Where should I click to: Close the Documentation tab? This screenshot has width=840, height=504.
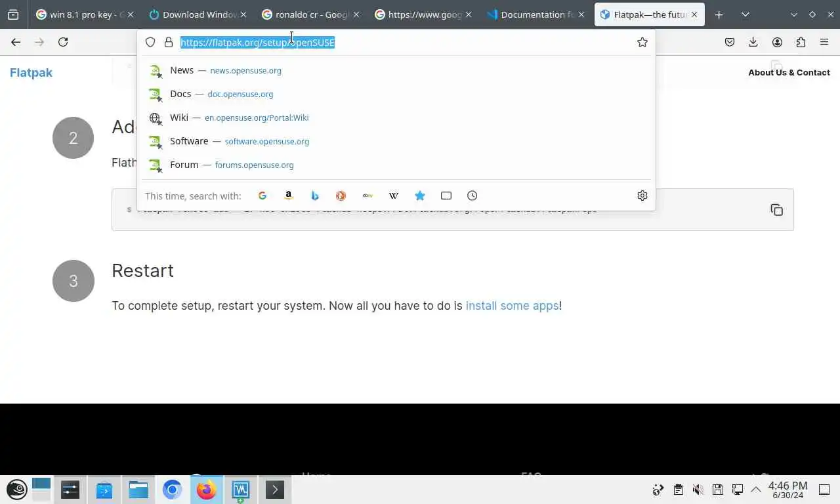coord(581,14)
